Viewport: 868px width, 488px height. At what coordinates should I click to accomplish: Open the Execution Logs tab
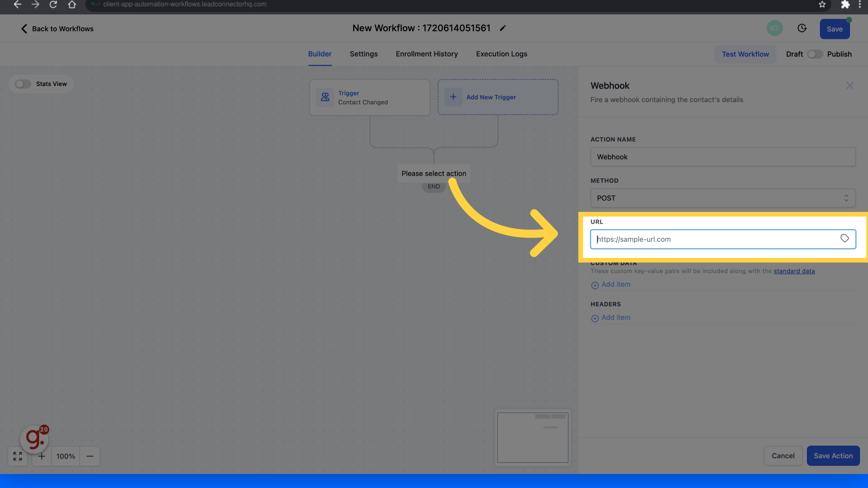[x=501, y=54]
